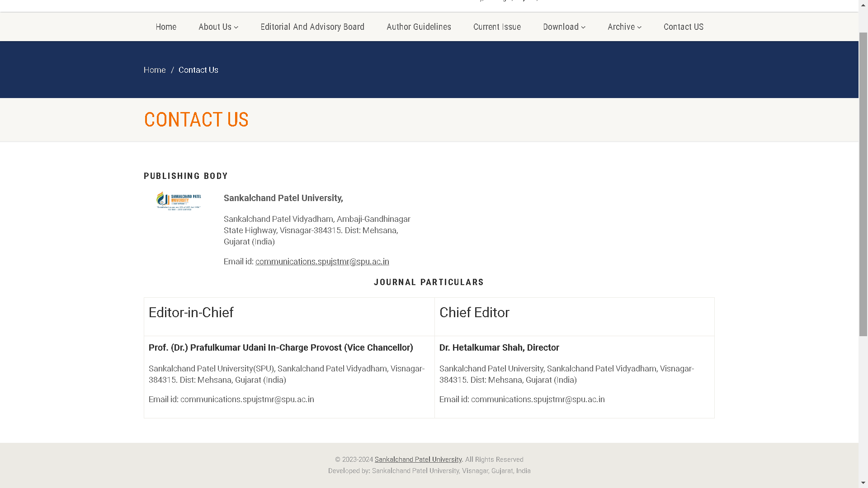Click the CONTACT US page heading
Image resolution: width=868 pixels, height=488 pixels.
coord(196,120)
